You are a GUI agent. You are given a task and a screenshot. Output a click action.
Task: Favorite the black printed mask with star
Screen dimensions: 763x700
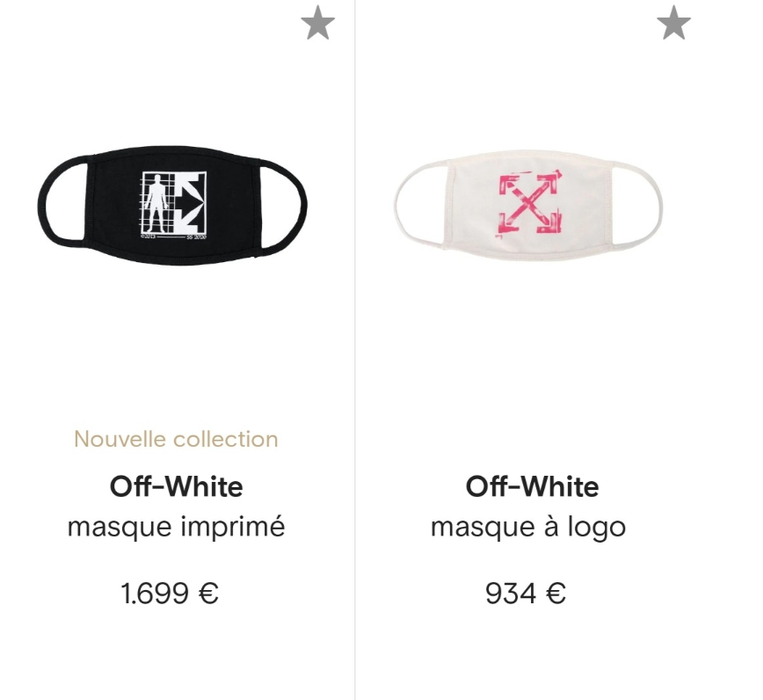pyautogui.click(x=317, y=24)
